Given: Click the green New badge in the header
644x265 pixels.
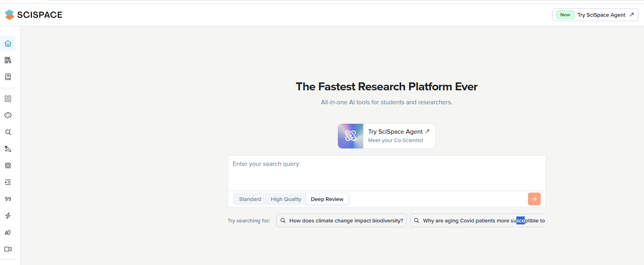Looking at the screenshot, I should pyautogui.click(x=565, y=15).
